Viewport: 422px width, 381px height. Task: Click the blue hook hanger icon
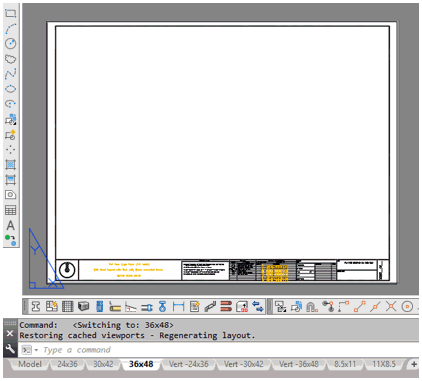(162, 306)
